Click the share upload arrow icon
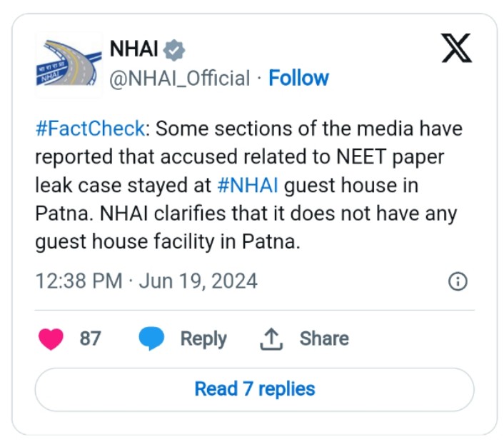 [x=271, y=338]
